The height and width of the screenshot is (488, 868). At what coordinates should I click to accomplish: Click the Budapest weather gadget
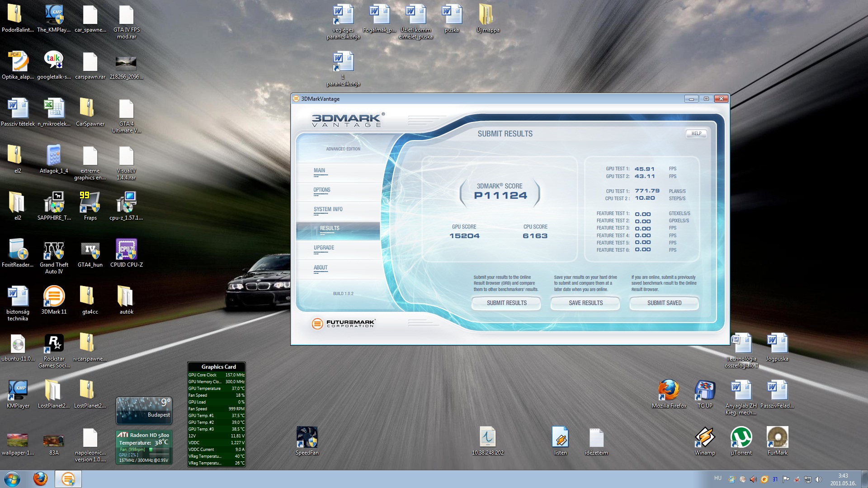pos(144,410)
